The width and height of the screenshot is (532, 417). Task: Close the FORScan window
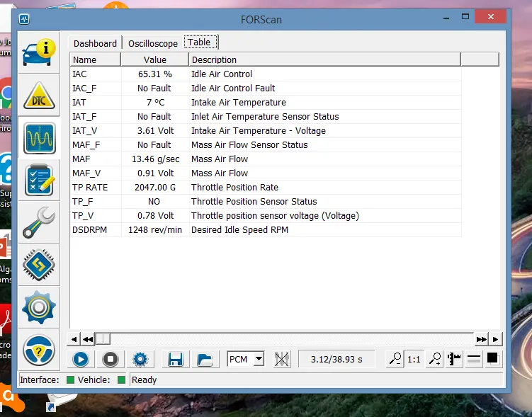pyautogui.click(x=491, y=16)
